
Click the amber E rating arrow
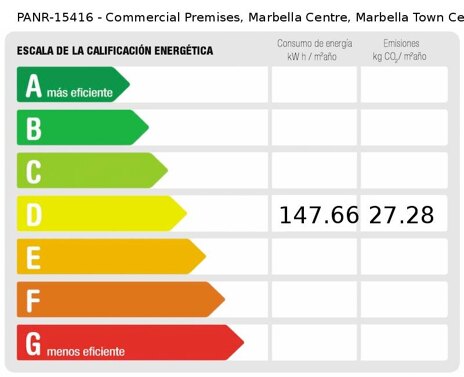coord(111,256)
